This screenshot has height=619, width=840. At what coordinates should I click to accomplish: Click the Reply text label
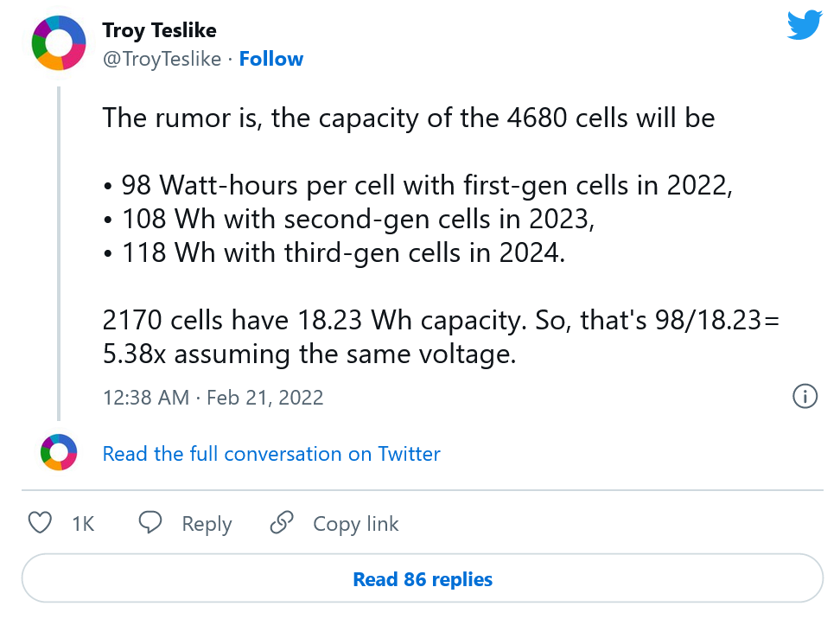click(207, 524)
